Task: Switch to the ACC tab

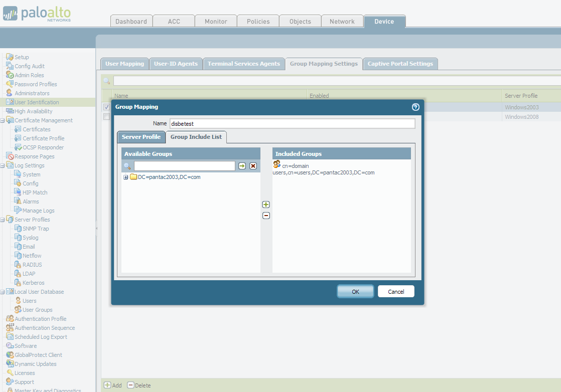Action: click(174, 21)
